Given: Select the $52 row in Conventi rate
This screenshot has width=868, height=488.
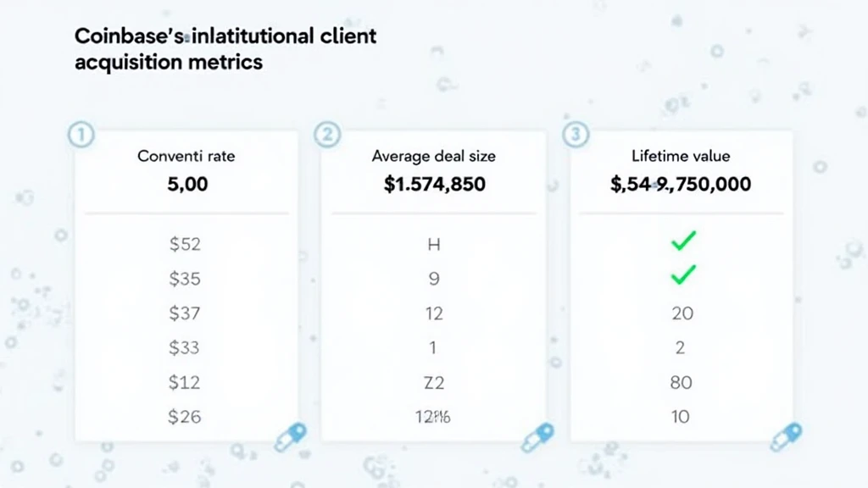Looking at the screenshot, I should click(x=185, y=244).
